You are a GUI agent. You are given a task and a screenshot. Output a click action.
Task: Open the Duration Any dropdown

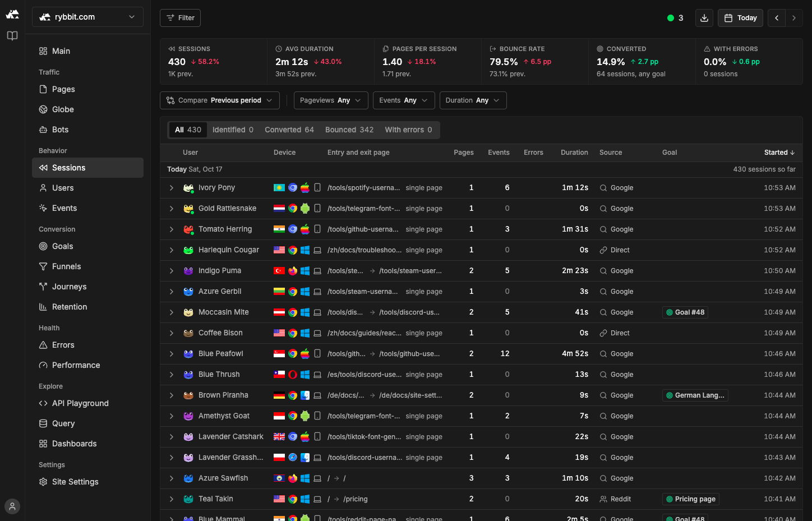click(473, 100)
